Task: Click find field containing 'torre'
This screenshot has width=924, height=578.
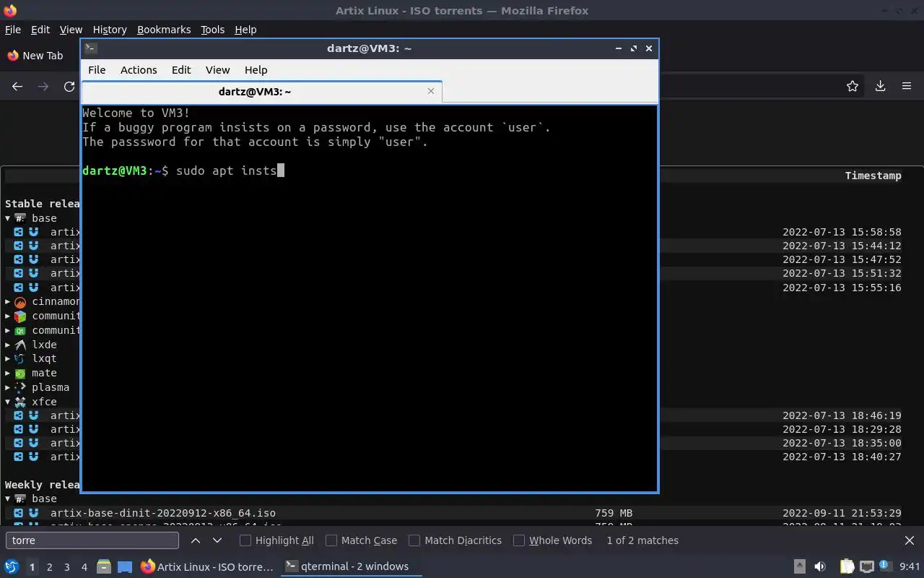Action: pyautogui.click(x=92, y=540)
